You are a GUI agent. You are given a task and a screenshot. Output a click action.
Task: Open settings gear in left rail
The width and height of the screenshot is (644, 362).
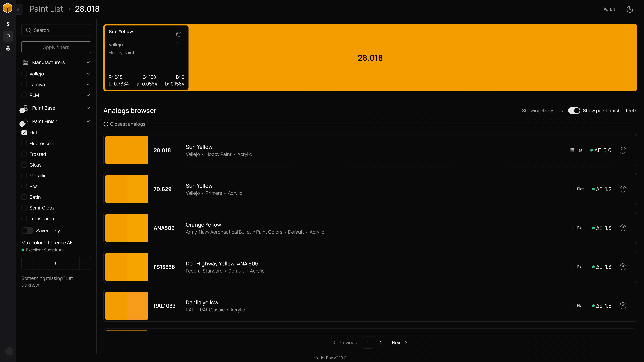[x=8, y=48]
